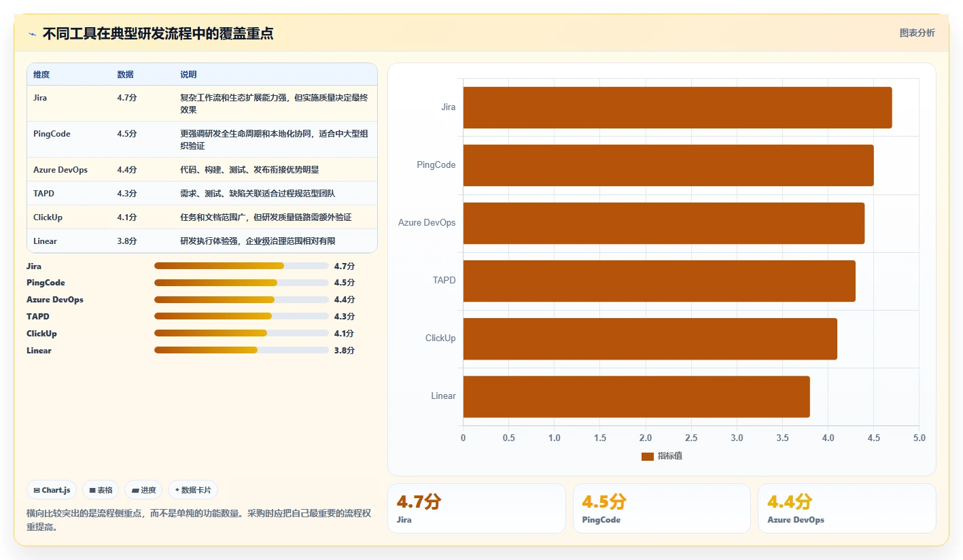Click the ClickUp axis label on chart
Viewport: 963px width, 560px height.
coord(440,338)
